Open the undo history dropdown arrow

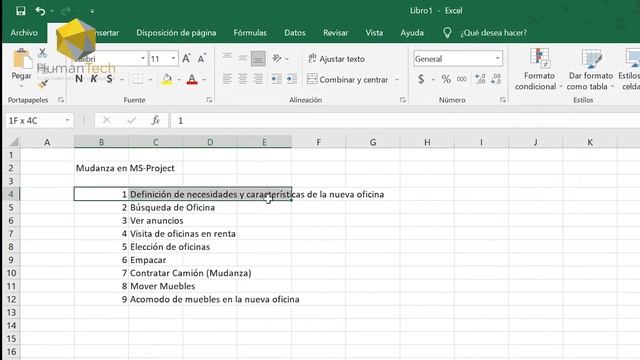(52, 11)
